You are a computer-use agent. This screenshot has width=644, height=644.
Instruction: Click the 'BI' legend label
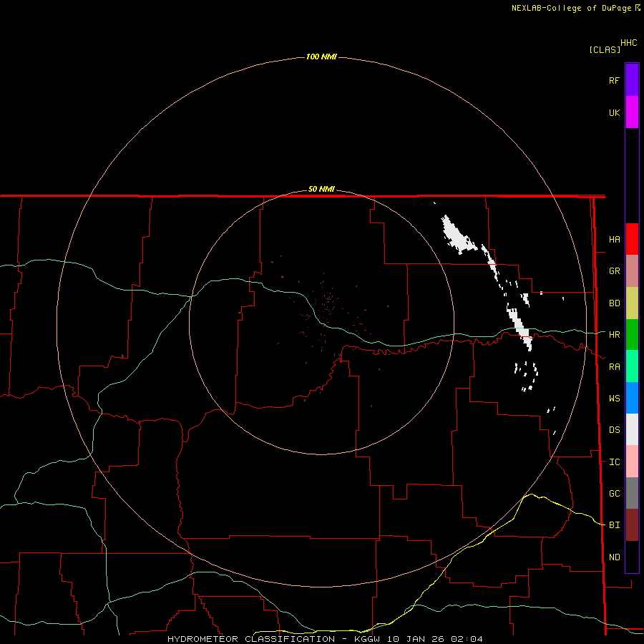click(614, 525)
